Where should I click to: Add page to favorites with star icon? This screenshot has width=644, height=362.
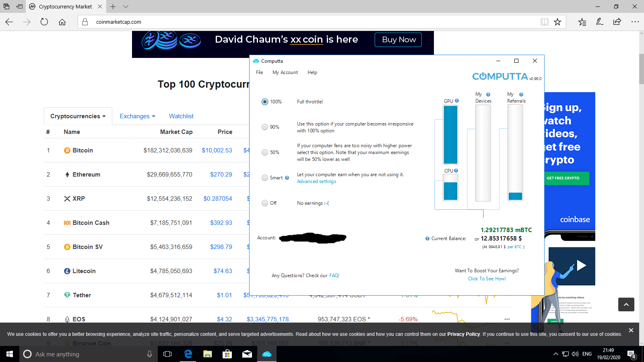[x=557, y=22]
